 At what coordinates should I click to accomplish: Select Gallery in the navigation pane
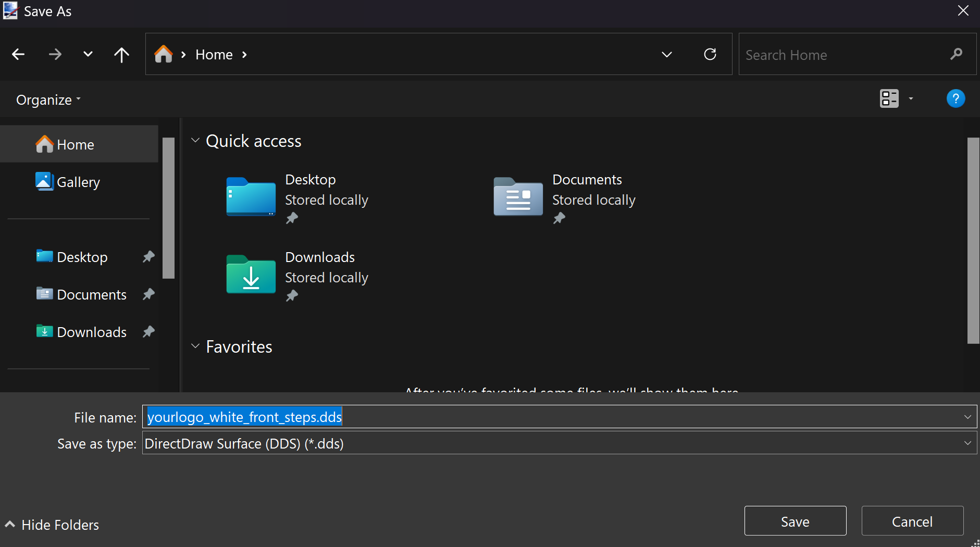point(78,182)
